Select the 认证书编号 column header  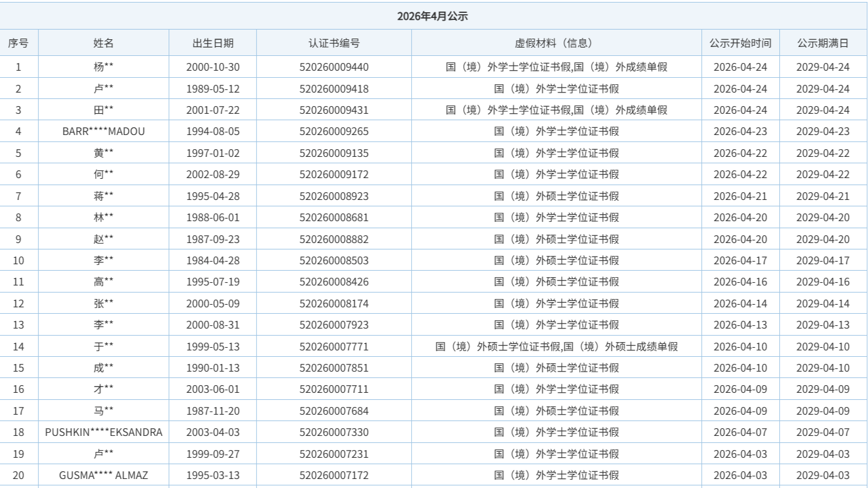click(x=334, y=44)
